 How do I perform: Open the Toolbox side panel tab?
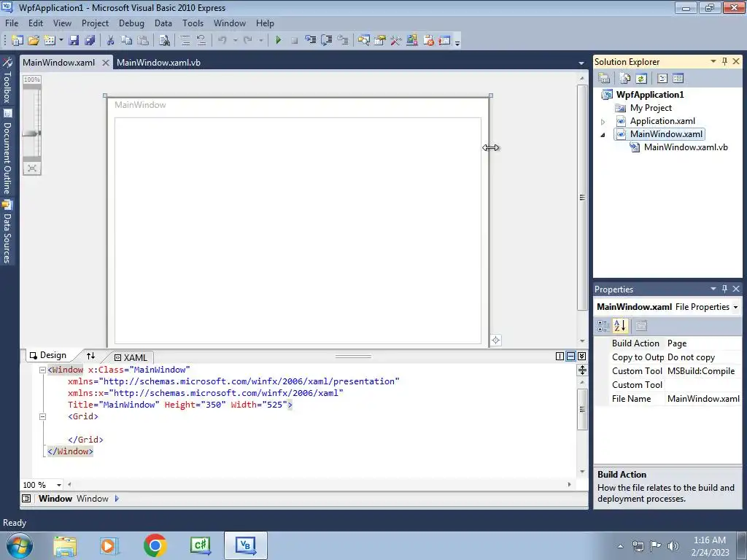[7, 82]
